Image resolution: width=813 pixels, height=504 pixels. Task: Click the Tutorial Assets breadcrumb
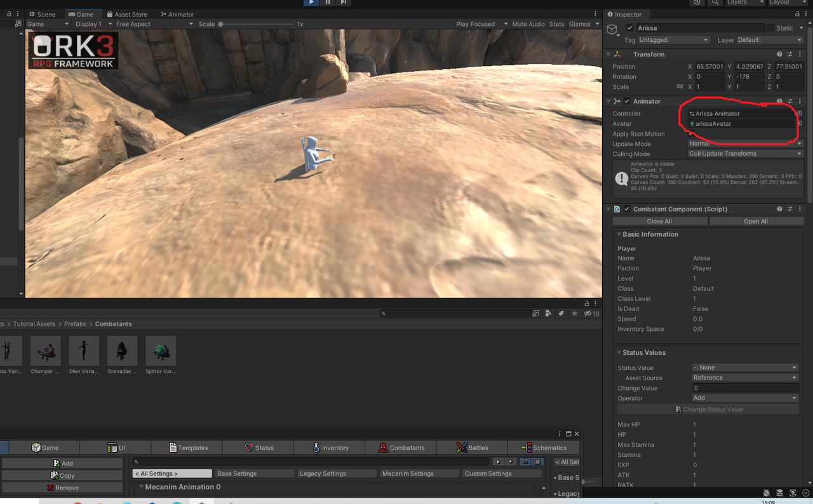(34, 324)
